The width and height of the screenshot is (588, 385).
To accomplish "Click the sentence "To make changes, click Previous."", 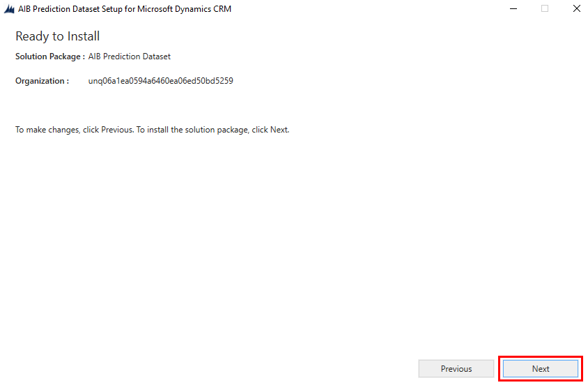I will click(75, 130).
